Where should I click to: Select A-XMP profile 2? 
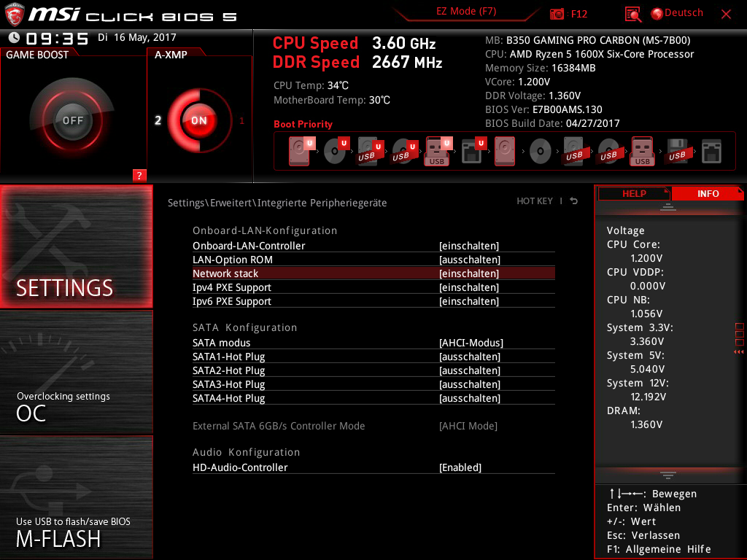(x=158, y=120)
